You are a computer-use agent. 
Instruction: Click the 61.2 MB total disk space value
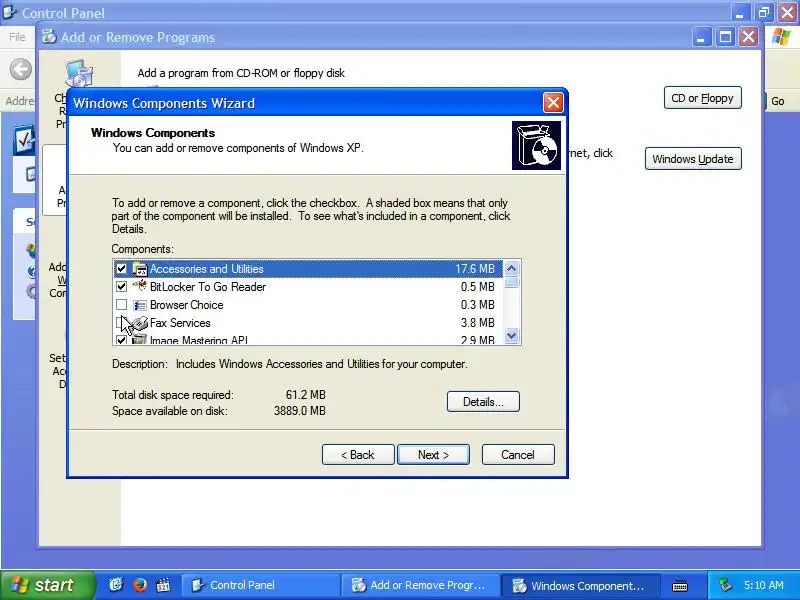click(x=306, y=395)
